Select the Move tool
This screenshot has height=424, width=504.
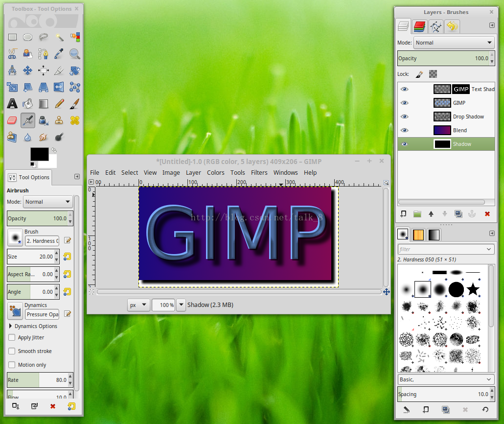click(x=27, y=71)
